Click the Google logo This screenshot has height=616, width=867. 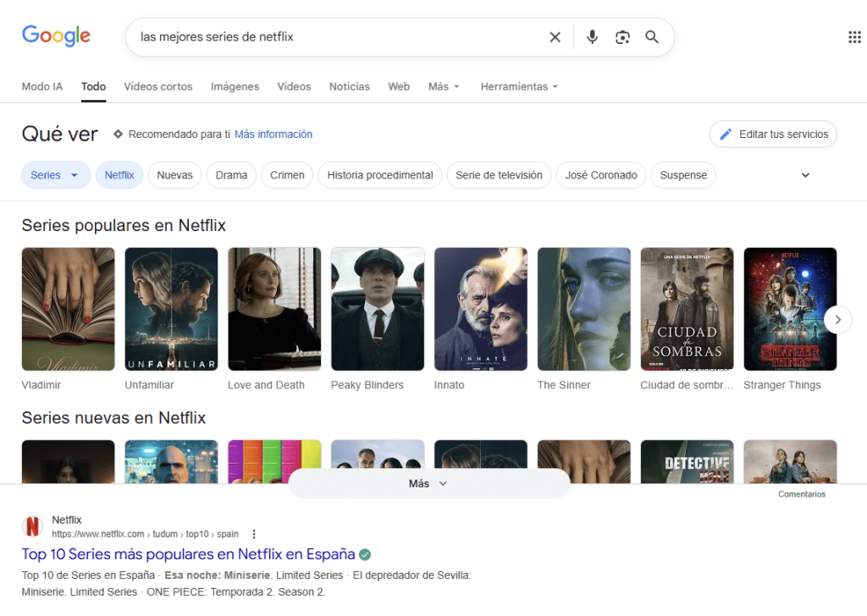pyautogui.click(x=56, y=36)
